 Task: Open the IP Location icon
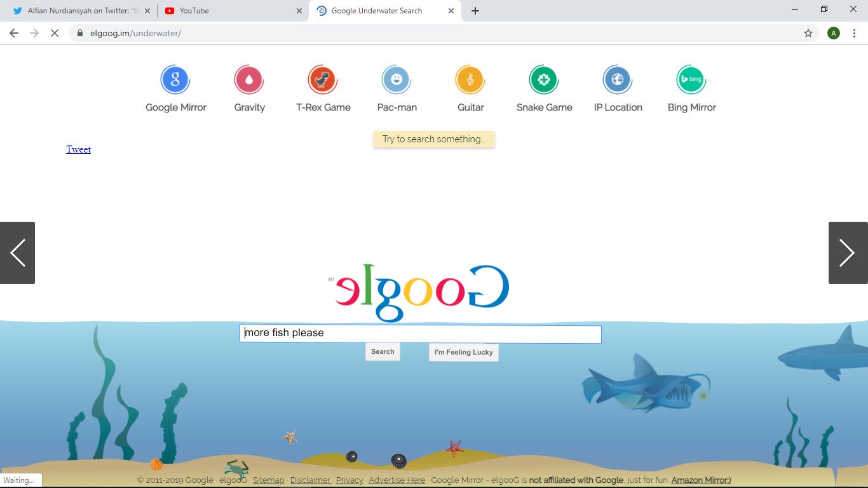(x=618, y=80)
